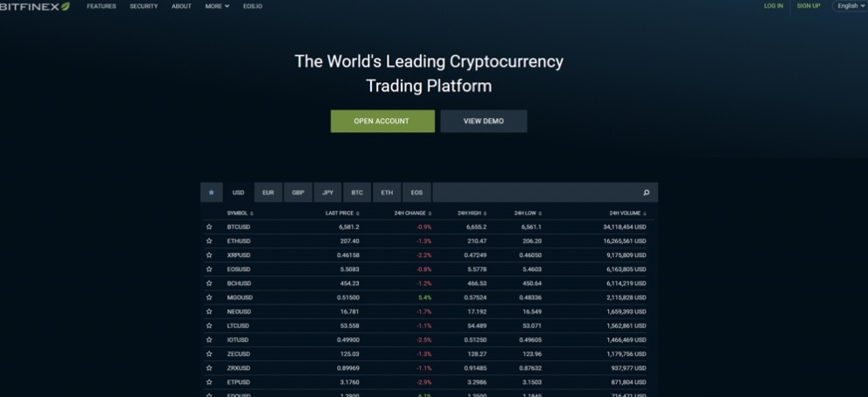Sort by LAST PRICE column
The height and width of the screenshot is (397, 868).
coord(343,212)
